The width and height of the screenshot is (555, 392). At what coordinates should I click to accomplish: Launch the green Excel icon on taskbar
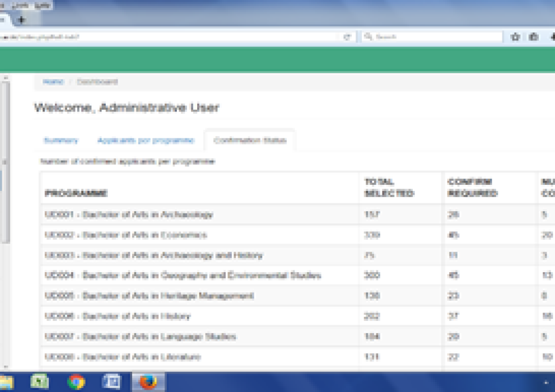(39, 382)
